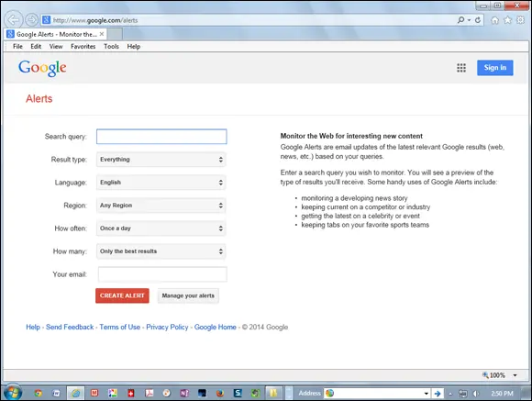532x401 pixels.
Task: Follow the Send Feedback link
Action: 70,327
